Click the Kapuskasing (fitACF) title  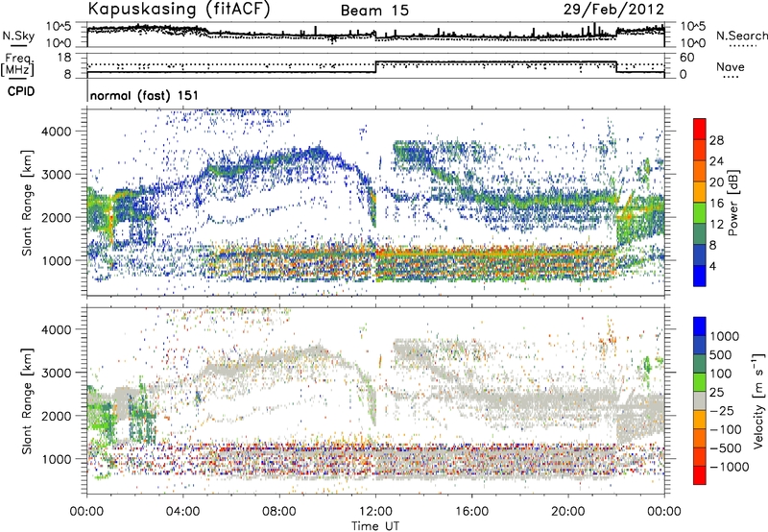[x=179, y=9]
